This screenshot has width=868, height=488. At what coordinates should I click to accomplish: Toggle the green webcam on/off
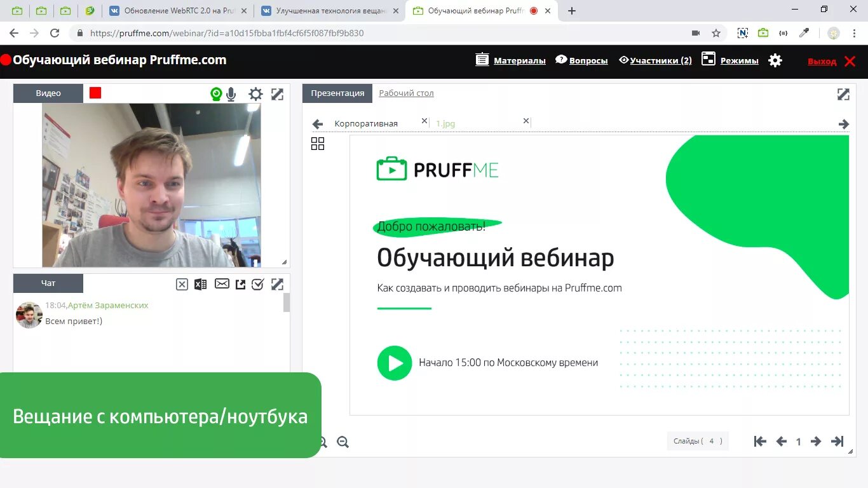tap(216, 94)
